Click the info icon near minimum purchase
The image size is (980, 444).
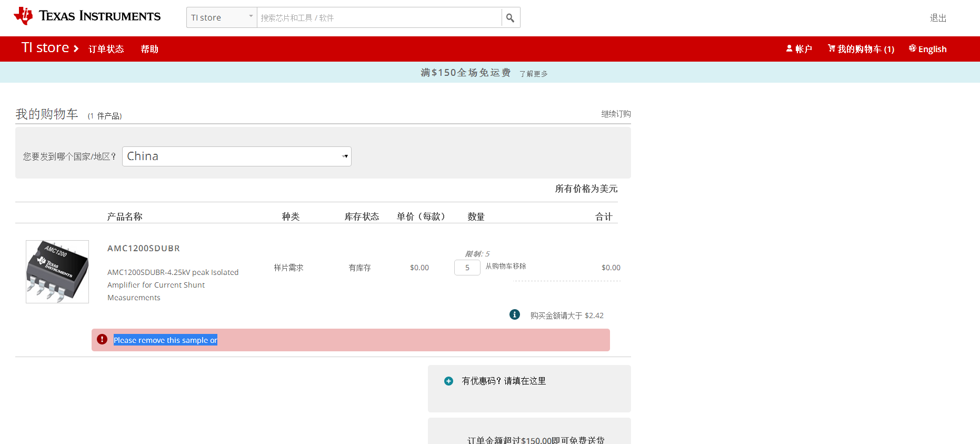coord(515,314)
